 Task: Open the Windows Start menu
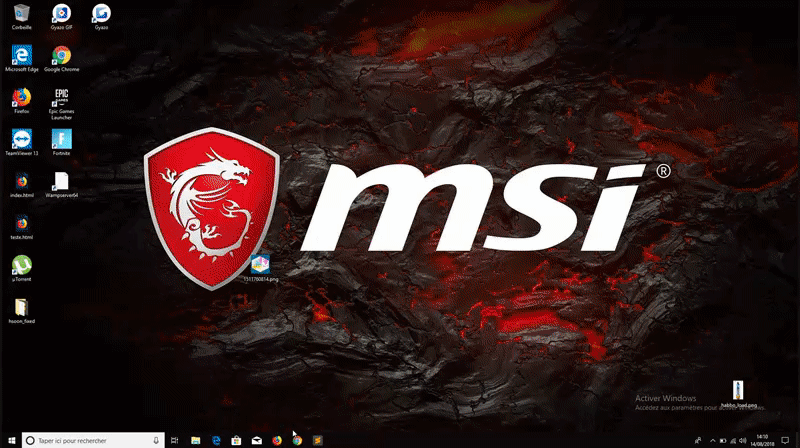[x=11, y=440]
